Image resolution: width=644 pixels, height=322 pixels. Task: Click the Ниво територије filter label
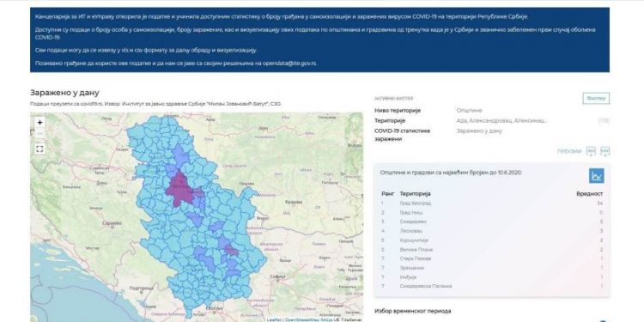point(398,111)
